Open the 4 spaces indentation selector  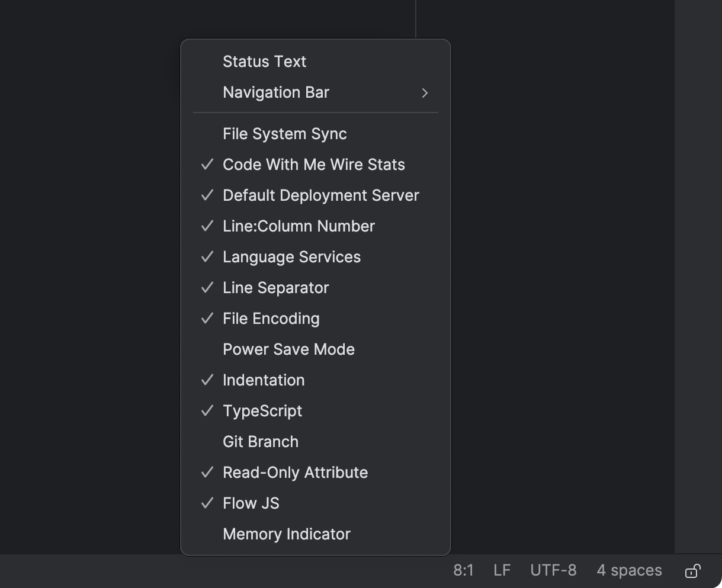click(x=629, y=570)
